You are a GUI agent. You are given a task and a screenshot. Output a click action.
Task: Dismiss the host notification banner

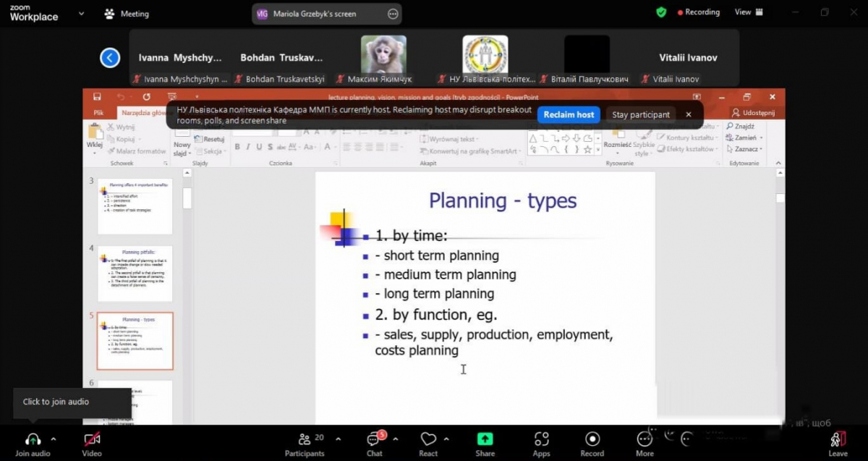[x=689, y=114]
